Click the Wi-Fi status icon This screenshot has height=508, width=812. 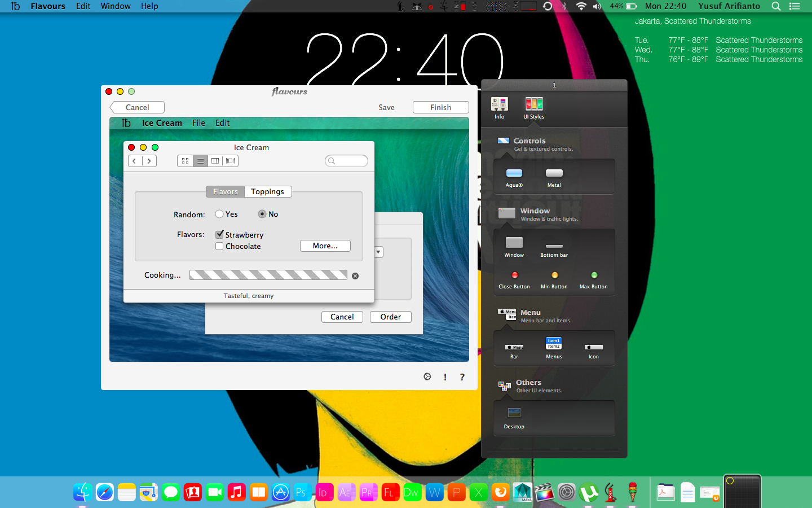[x=581, y=6]
